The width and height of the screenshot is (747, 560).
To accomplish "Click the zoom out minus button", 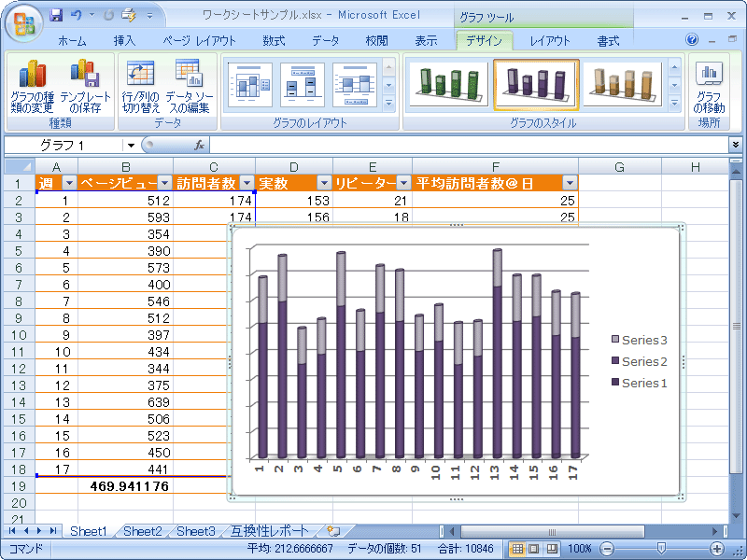I will (x=607, y=549).
